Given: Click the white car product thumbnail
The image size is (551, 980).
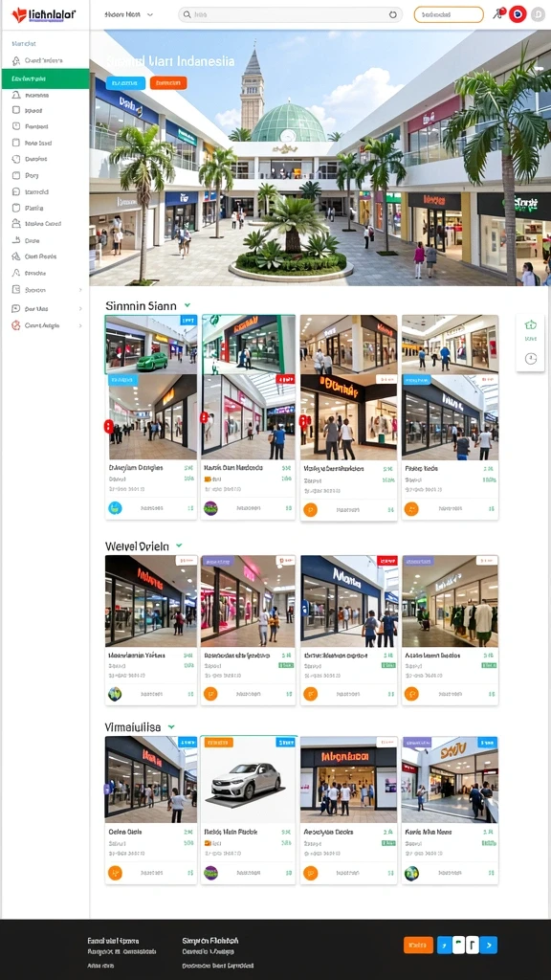Looking at the screenshot, I should [249, 779].
